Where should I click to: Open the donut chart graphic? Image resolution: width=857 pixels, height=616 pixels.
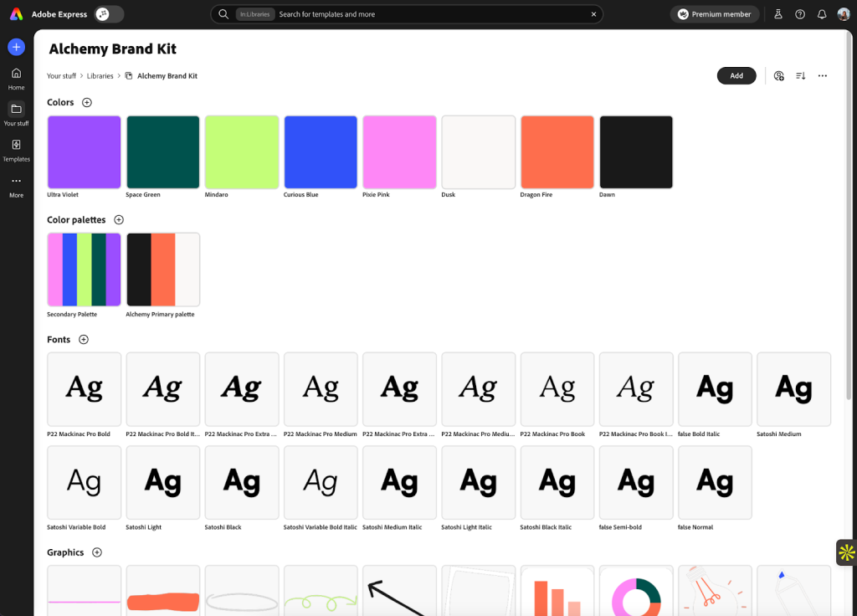coord(636,591)
